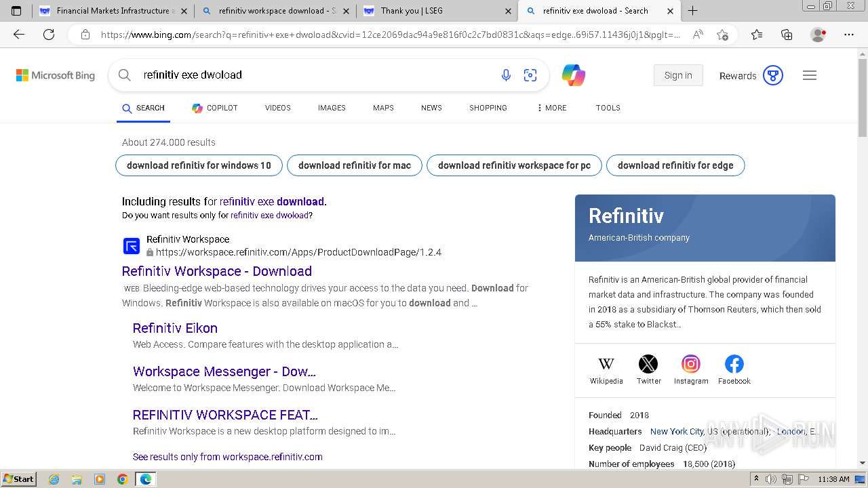The width and height of the screenshot is (868, 488).
Task: Select the IMAGES search tab
Action: tap(332, 108)
